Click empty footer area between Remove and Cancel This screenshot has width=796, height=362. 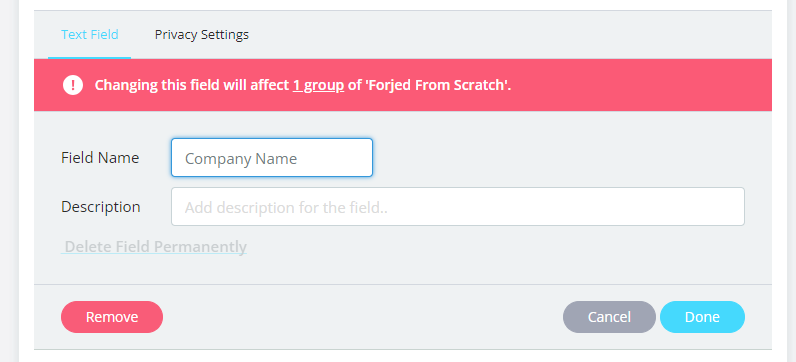362,317
